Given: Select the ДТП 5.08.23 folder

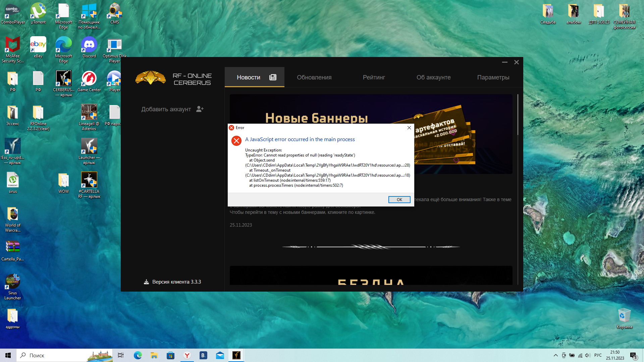Looking at the screenshot, I should point(599,14).
